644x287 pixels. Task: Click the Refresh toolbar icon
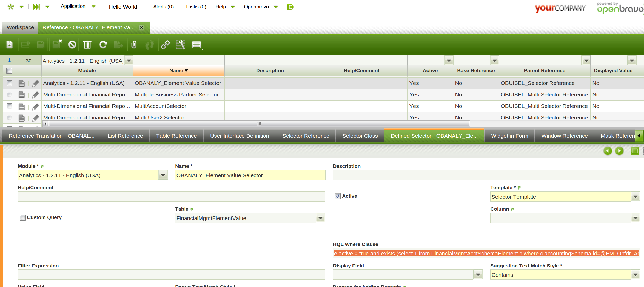103,45
